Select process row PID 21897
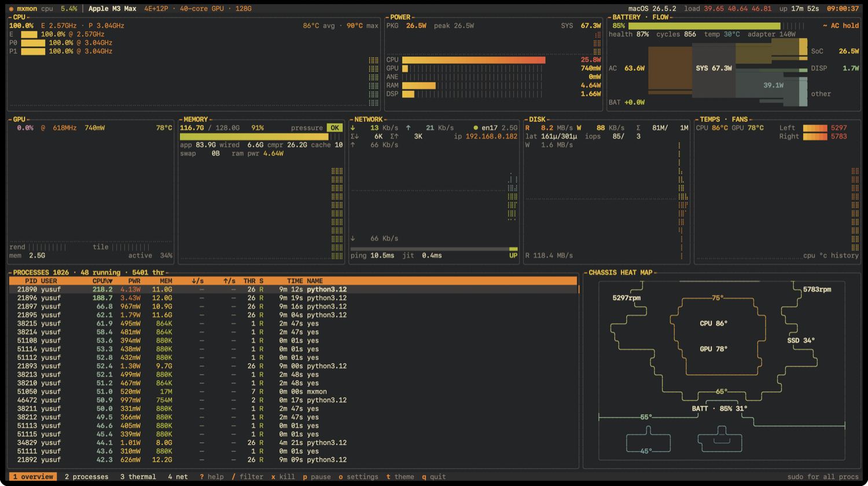The image size is (868, 486). click(x=293, y=306)
